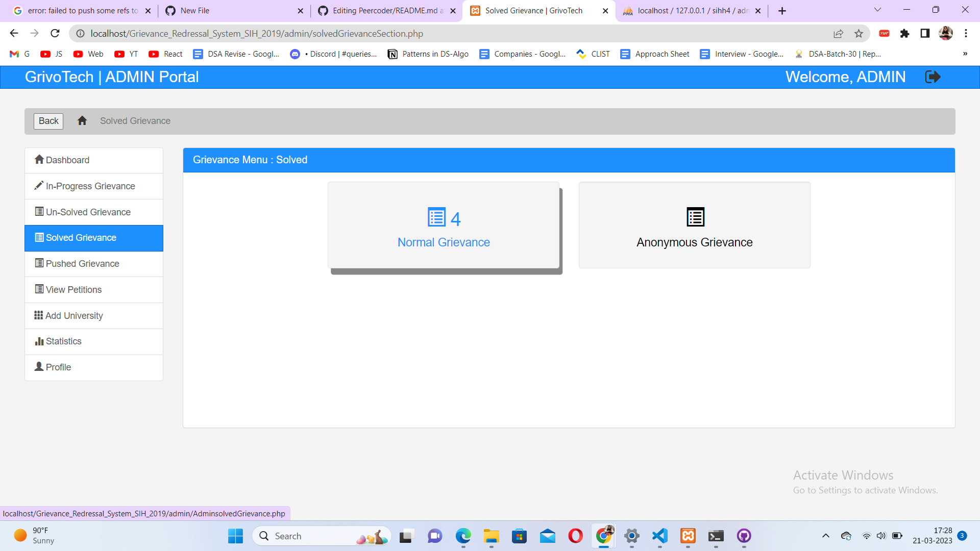Launch Visual Studio Code from the taskbar
The height and width of the screenshot is (551, 980).
[x=659, y=536]
